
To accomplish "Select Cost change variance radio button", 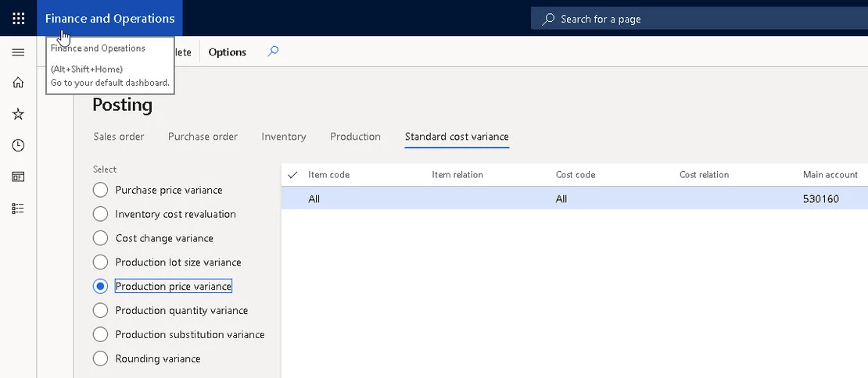I will coord(100,238).
